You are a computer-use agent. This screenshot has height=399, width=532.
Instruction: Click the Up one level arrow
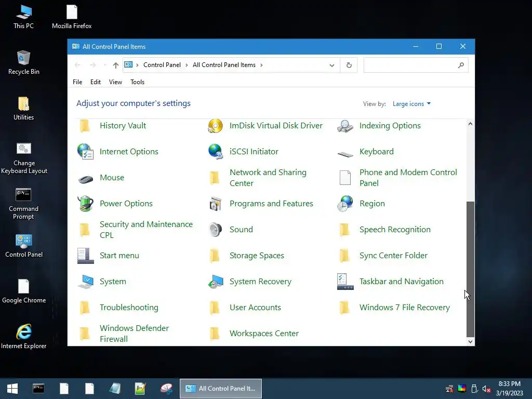click(116, 65)
